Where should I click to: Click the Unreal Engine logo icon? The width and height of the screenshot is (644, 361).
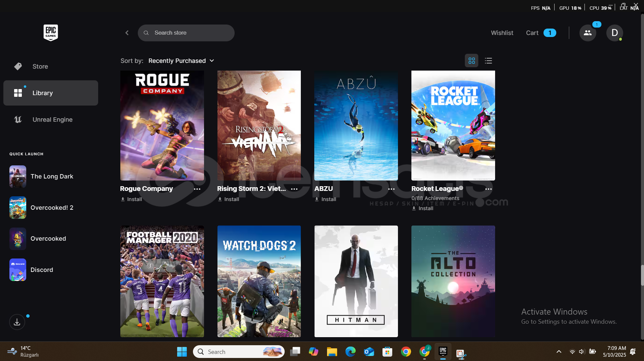(18, 120)
